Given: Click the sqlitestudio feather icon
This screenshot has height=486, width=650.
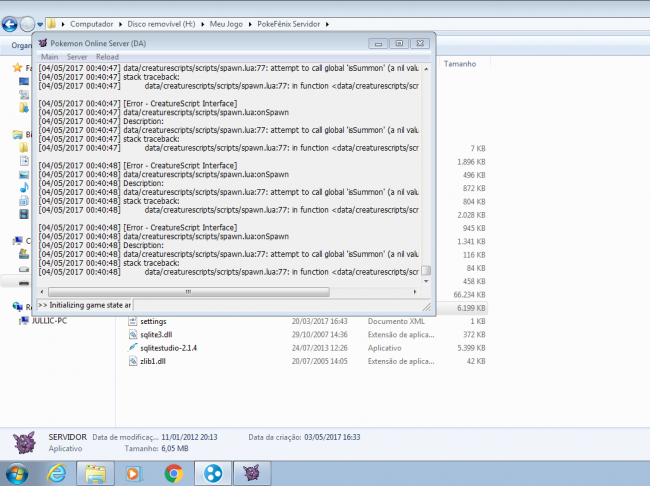Looking at the screenshot, I should pos(132,347).
